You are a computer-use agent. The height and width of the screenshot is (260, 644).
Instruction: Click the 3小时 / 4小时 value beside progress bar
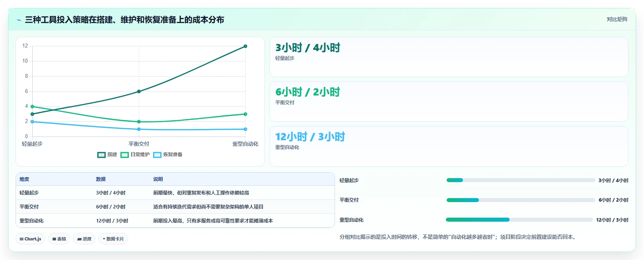(613, 181)
